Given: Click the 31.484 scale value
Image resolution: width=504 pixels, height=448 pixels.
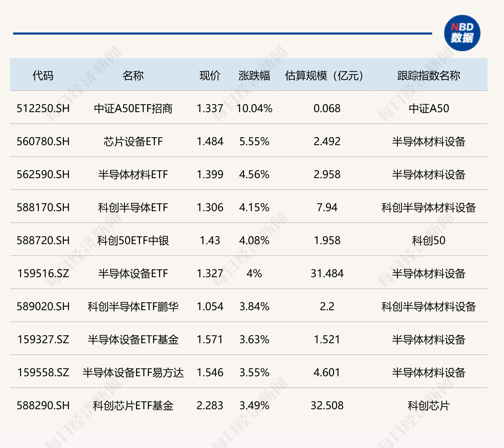Looking at the screenshot, I should 327,274.
